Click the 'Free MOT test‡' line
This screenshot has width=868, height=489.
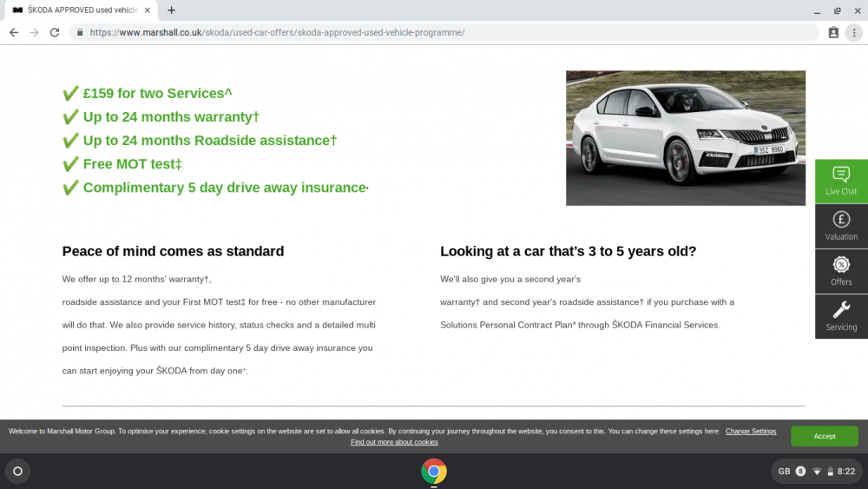click(x=132, y=164)
